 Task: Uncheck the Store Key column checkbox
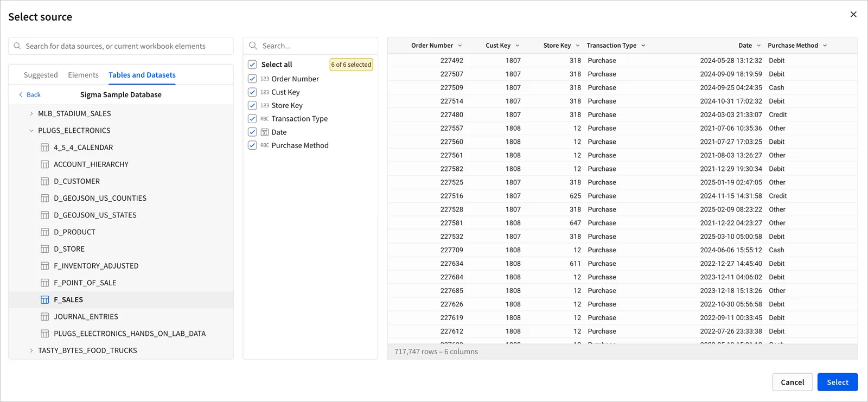252,105
